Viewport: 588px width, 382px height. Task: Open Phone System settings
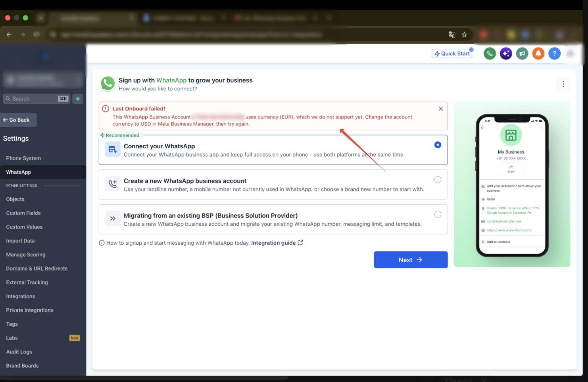[23, 158]
